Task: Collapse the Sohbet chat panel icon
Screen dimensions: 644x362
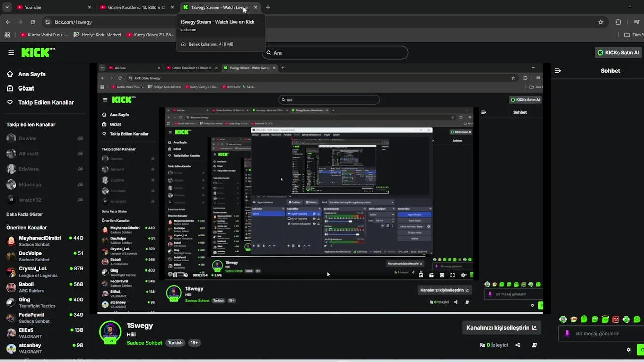Action: point(558,71)
